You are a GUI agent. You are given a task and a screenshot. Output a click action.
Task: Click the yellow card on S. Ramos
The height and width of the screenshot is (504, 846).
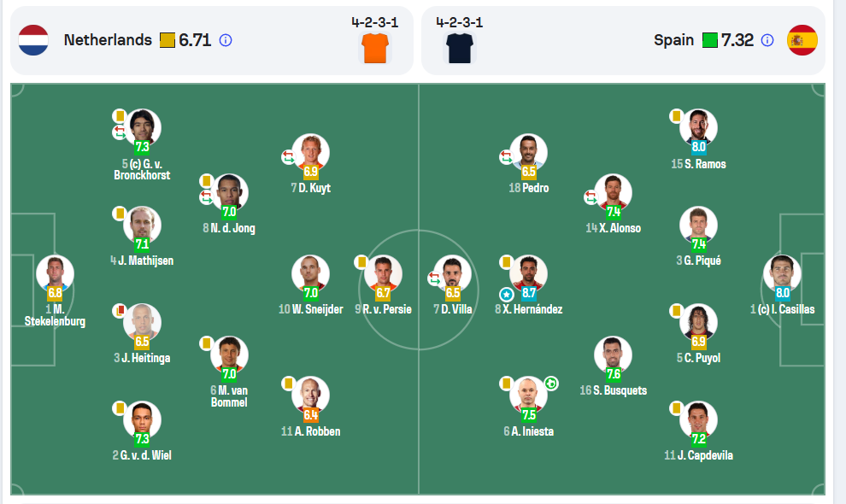[676, 116]
